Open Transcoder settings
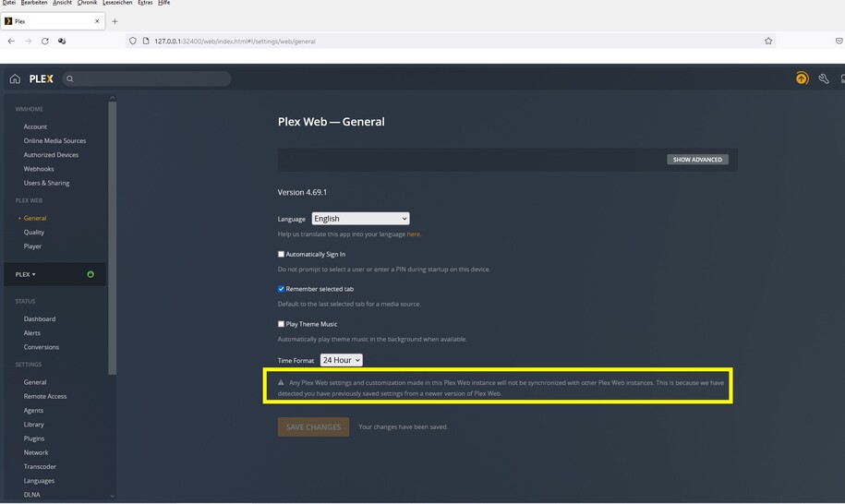This screenshot has width=845, height=504. 40,466
